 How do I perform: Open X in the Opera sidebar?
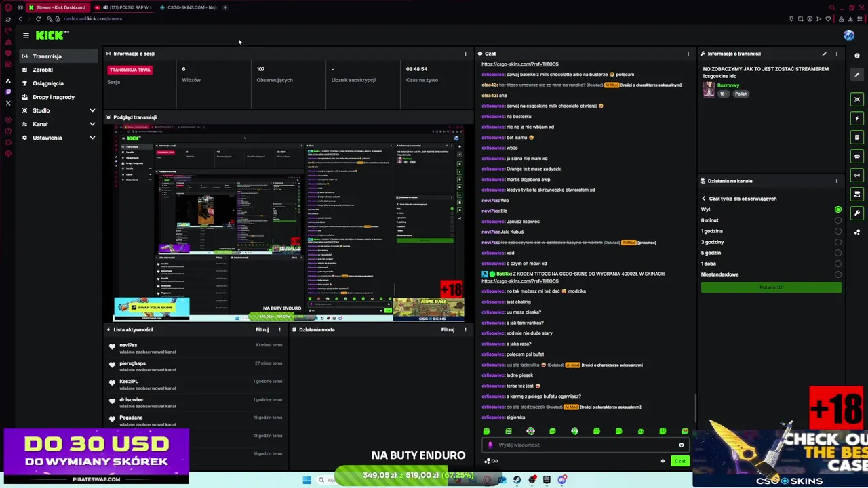click(x=8, y=103)
